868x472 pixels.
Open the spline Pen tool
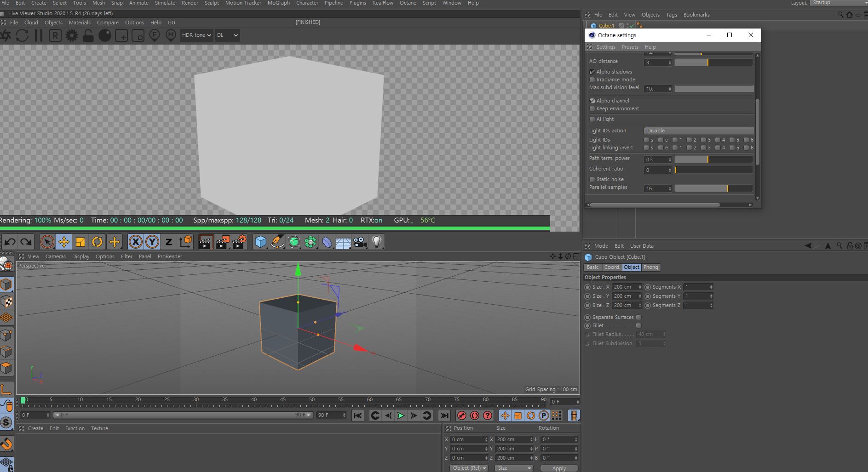pos(277,242)
